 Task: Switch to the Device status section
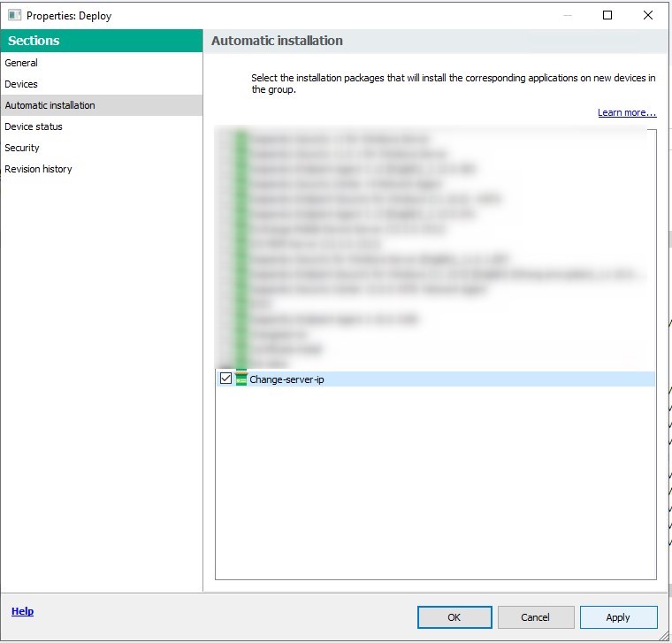(34, 126)
